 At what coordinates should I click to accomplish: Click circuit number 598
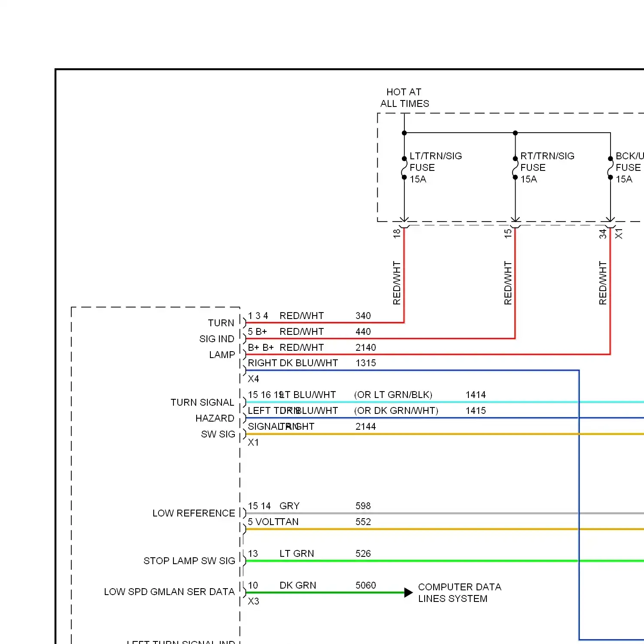pyautogui.click(x=363, y=506)
